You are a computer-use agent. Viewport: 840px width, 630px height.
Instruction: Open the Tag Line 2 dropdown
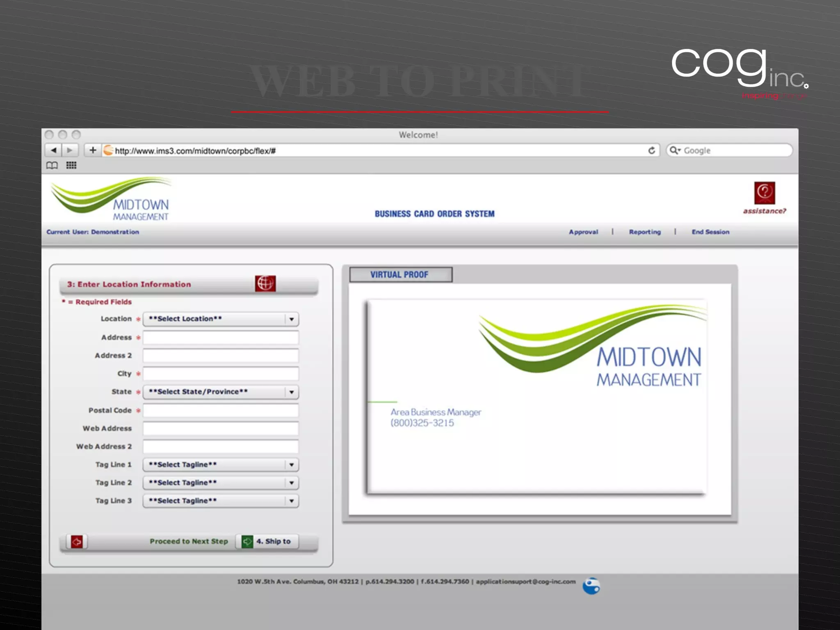pyautogui.click(x=221, y=483)
